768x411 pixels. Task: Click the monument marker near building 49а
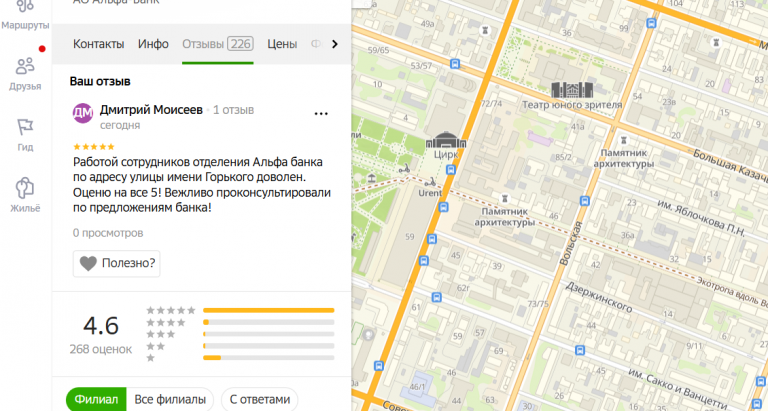click(486, 30)
